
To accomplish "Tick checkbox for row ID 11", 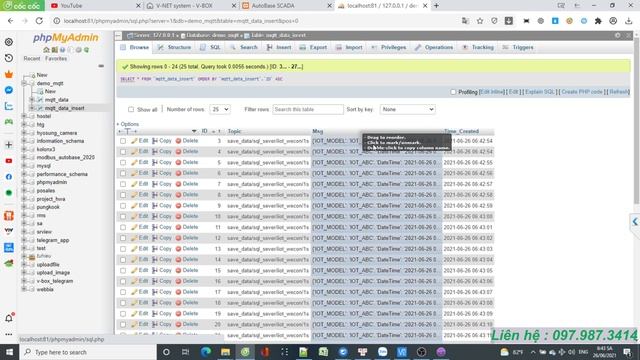I will pos(123,227).
